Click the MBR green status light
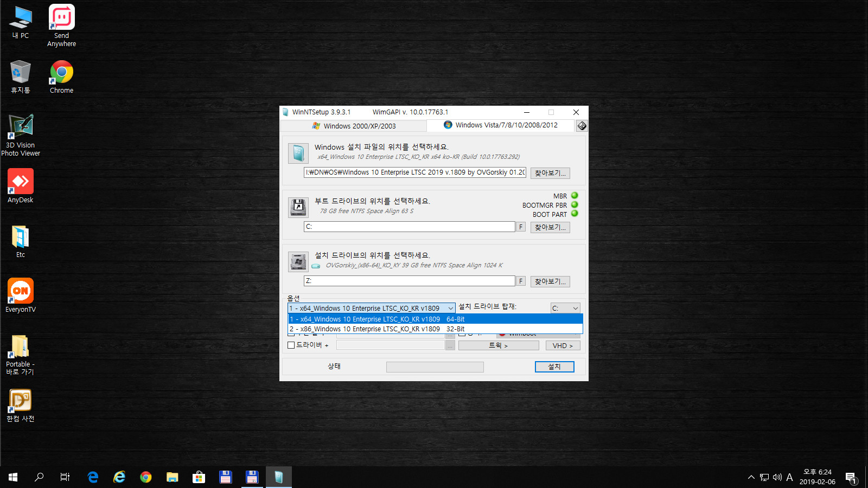 (x=575, y=195)
